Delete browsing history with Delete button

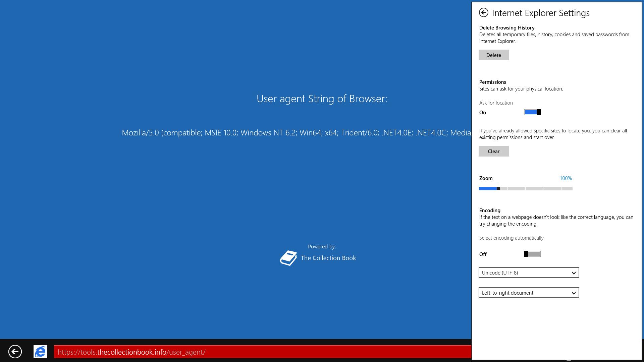pyautogui.click(x=493, y=55)
